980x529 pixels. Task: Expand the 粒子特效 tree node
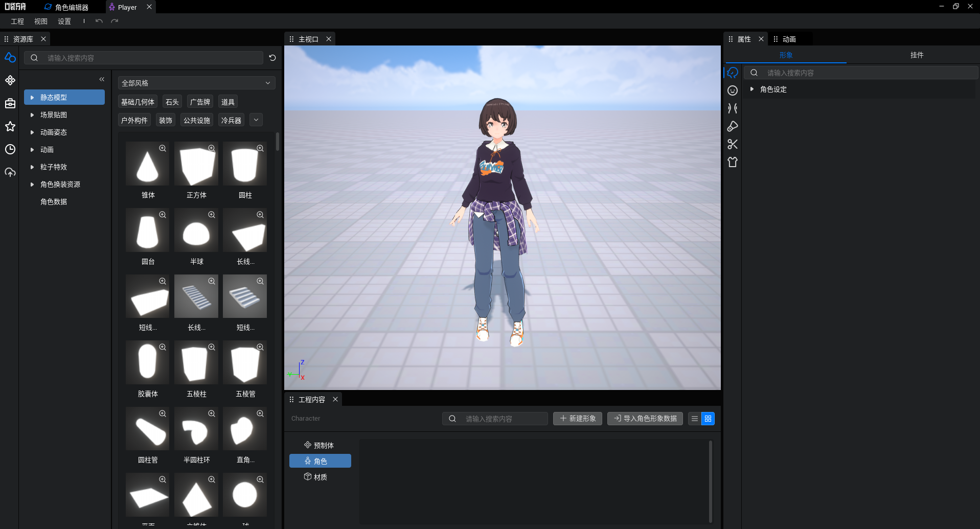pos(32,167)
